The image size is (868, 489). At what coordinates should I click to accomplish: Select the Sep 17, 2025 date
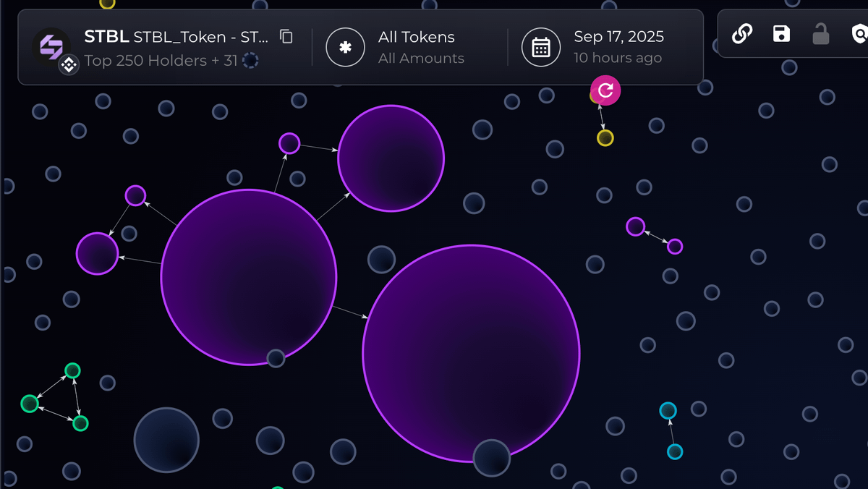tap(618, 36)
